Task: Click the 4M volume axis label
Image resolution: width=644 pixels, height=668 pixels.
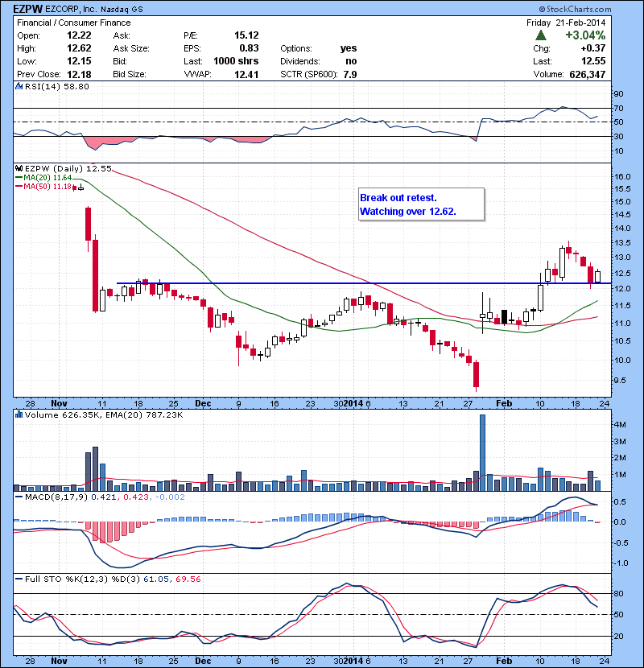Action: pyautogui.click(x=620, y=425)
